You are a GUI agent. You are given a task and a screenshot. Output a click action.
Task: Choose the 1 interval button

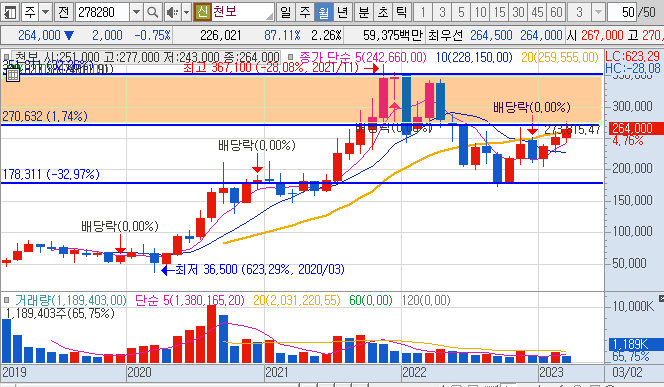[423, 13]
